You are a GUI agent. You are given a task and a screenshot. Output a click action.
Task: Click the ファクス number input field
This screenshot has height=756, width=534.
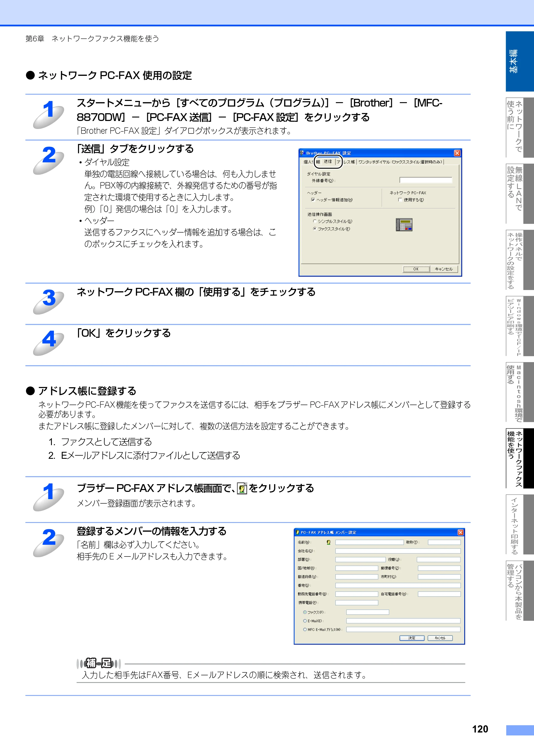pyautogui.click(x=367, y=612)
